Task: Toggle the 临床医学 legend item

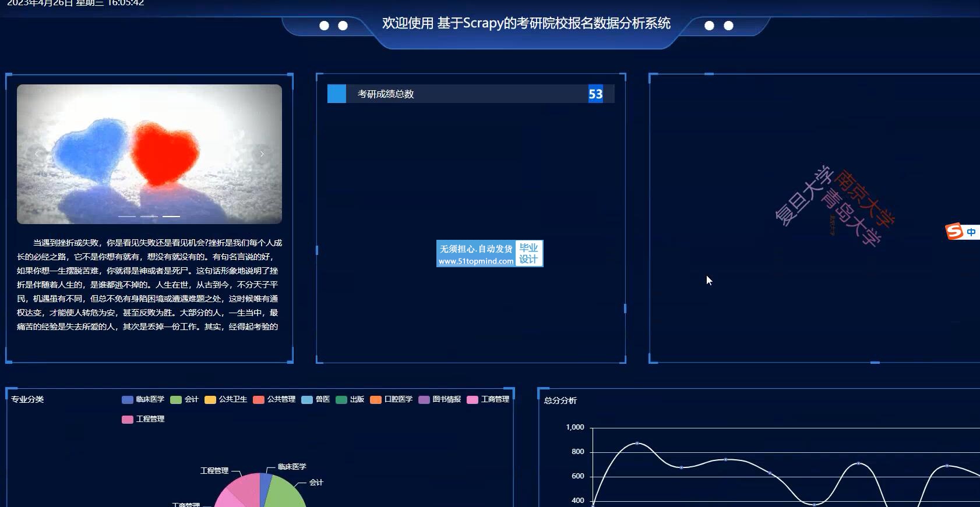Action: click(143, 399)
